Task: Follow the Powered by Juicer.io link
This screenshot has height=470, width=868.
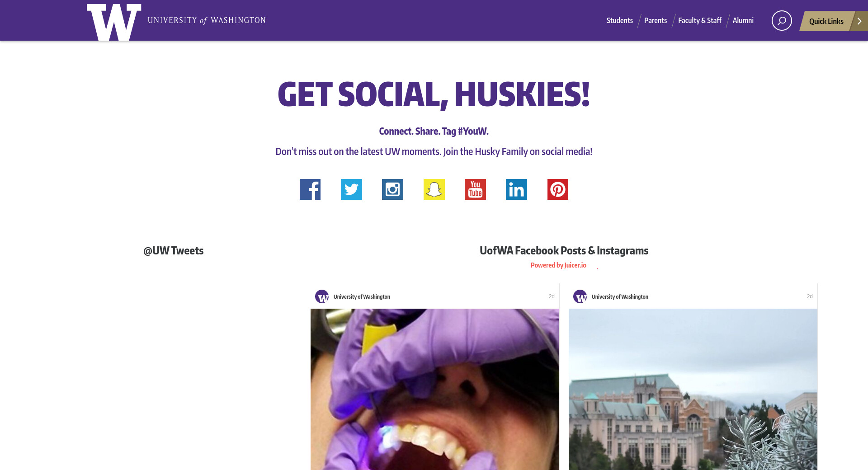Action: pyautogui.click(x=558, y=265)
